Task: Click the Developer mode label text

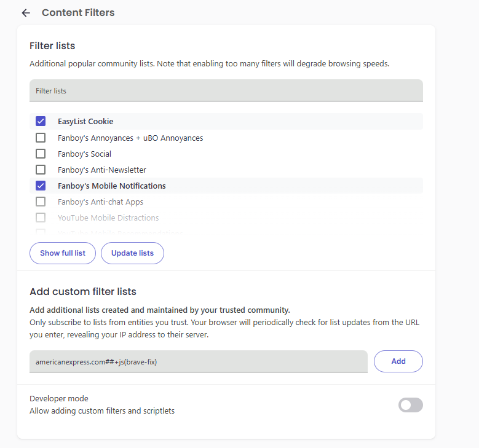Action: point(59,399)
